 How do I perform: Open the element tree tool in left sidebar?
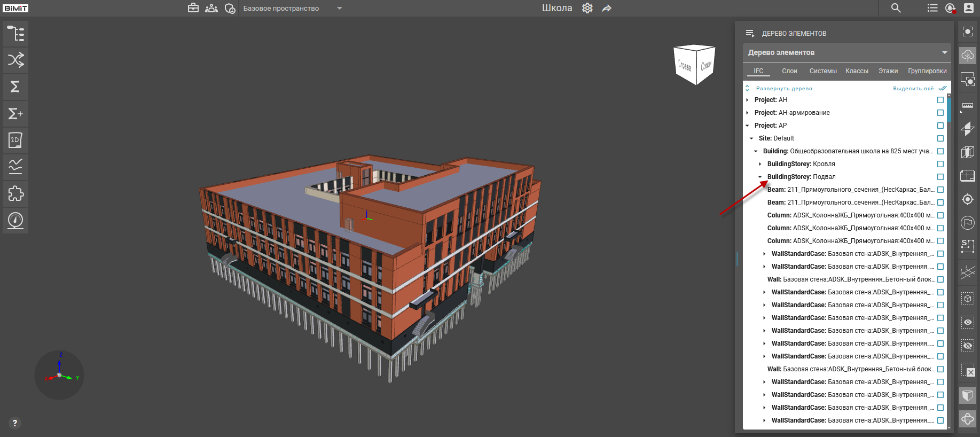(15, 34)
